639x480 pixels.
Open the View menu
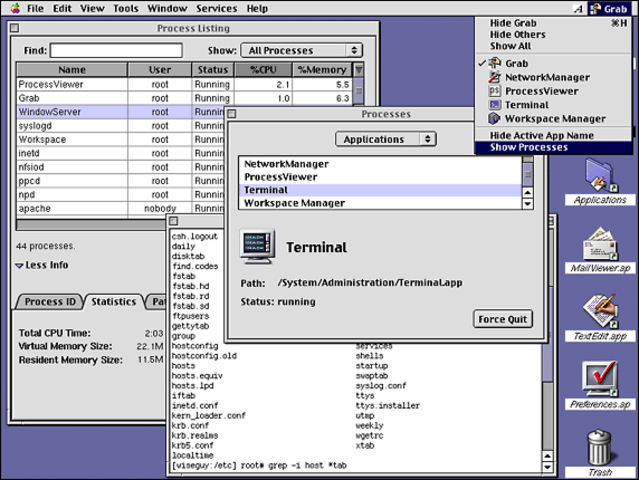[92, 8]
